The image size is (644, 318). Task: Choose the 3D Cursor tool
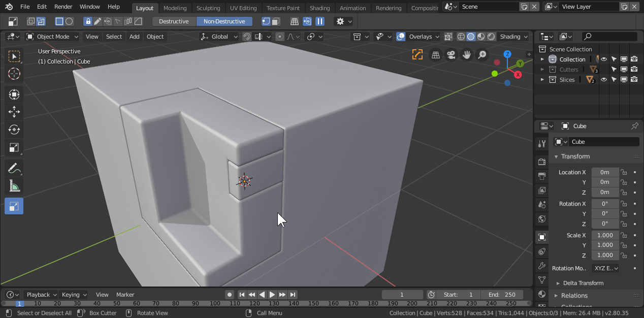[x=14, y=74]
